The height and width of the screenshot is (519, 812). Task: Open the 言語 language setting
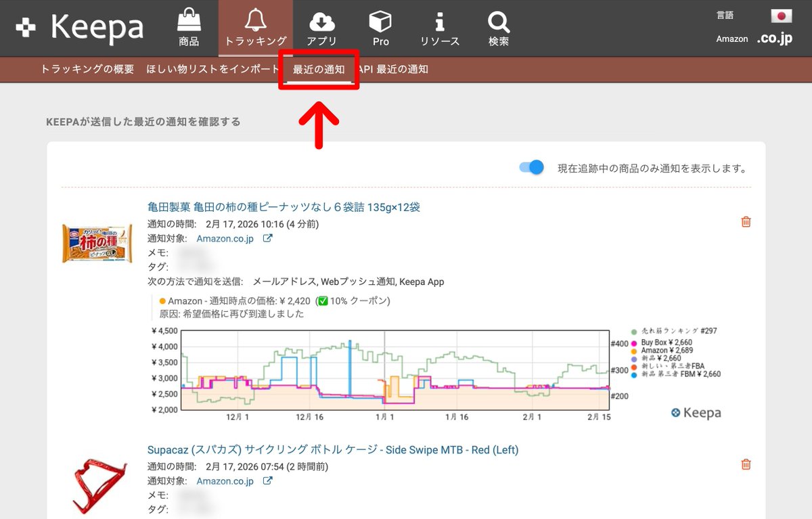click(x=725, y=16)
